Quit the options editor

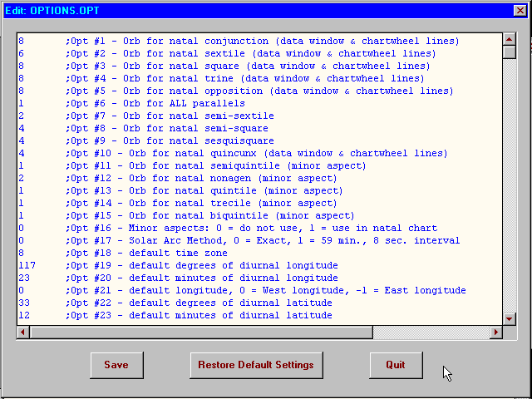coord(396,365)
